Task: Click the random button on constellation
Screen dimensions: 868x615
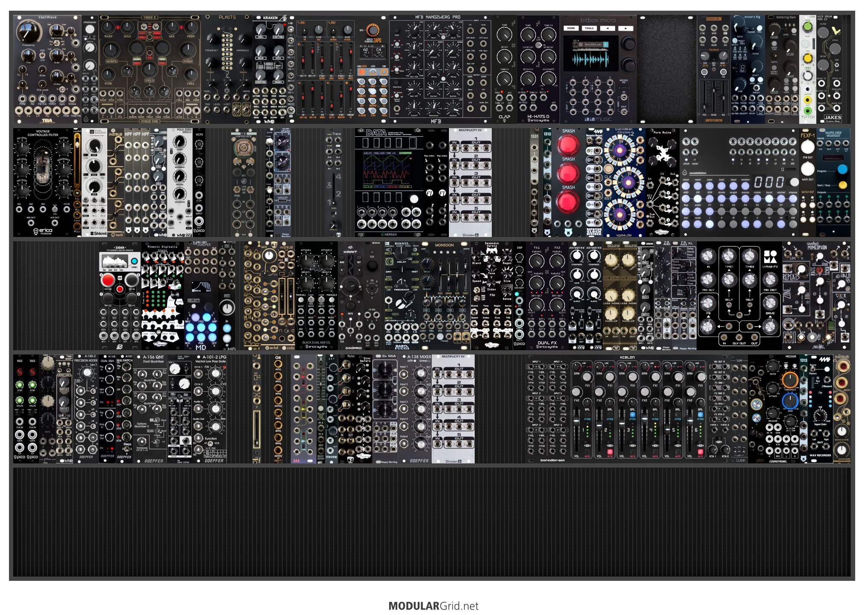Action: click(745, 186)
